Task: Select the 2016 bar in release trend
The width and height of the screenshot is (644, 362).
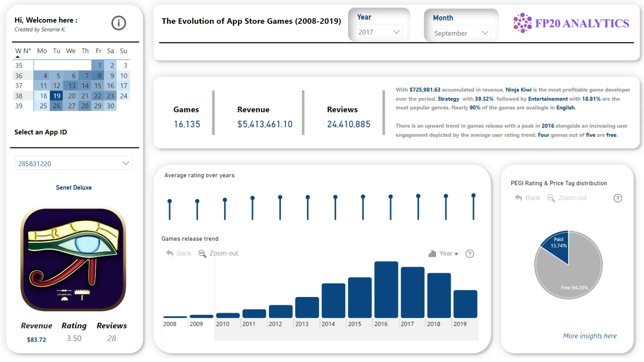Action: click(x=386, y=290)
